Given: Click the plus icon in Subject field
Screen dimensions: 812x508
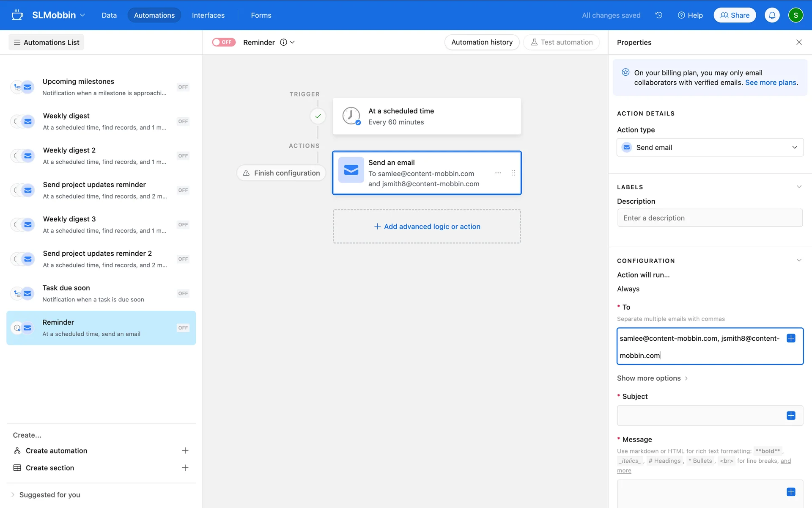Looking at the screenshot, I should tap(791, 416).
